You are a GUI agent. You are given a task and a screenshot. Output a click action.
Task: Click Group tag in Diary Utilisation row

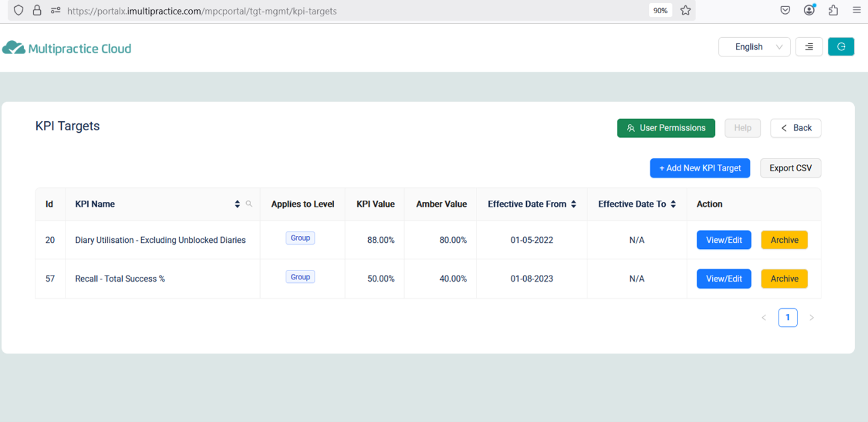coord(300,238)
